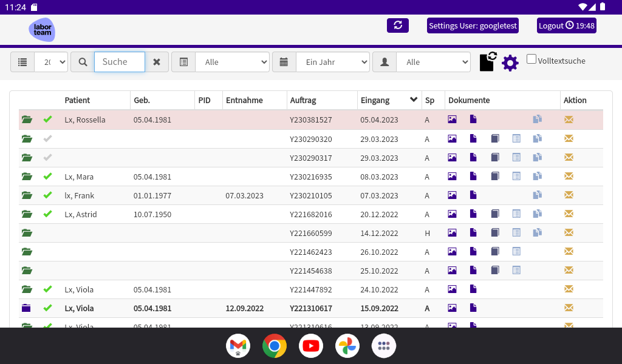Click the Logout button
622x364 pixels.
[x=566, y=25]
